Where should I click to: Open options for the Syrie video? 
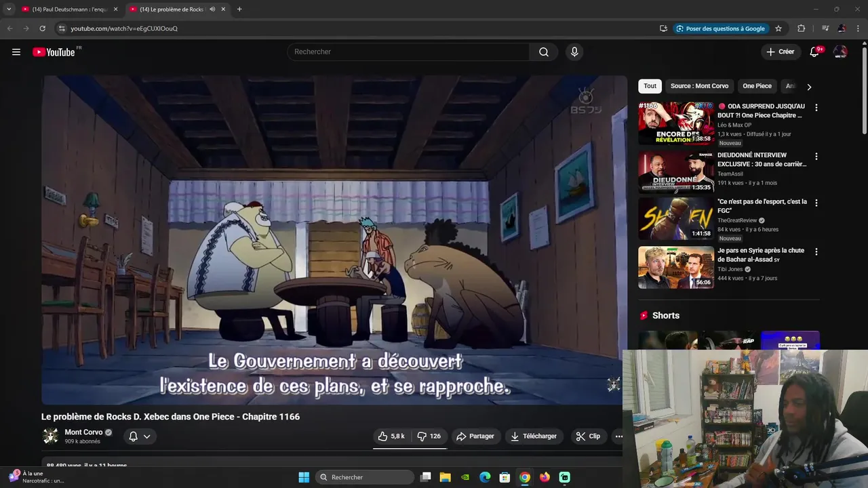pyautogui.click(x=816, y=251)
